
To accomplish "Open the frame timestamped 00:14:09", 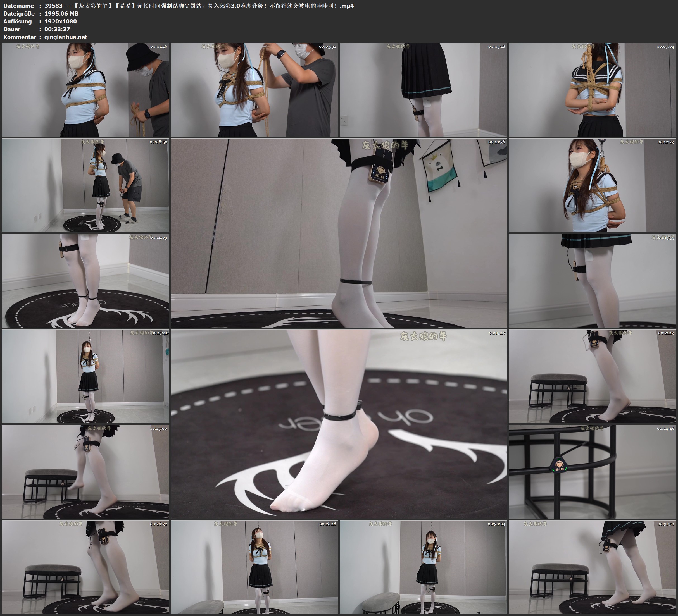I will (x=85, y=281).
